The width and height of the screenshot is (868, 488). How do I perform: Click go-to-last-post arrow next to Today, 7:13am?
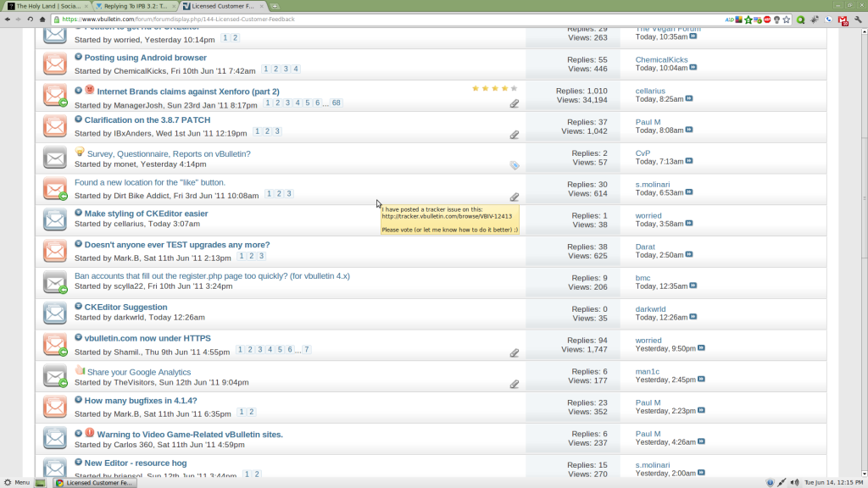[x=689, y=161]
